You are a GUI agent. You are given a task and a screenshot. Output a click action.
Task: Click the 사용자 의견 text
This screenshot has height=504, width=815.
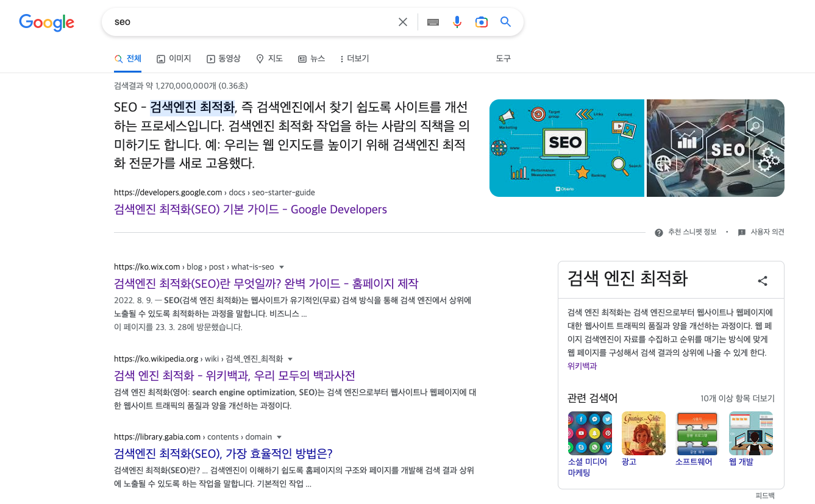click(x=767, y=232)
